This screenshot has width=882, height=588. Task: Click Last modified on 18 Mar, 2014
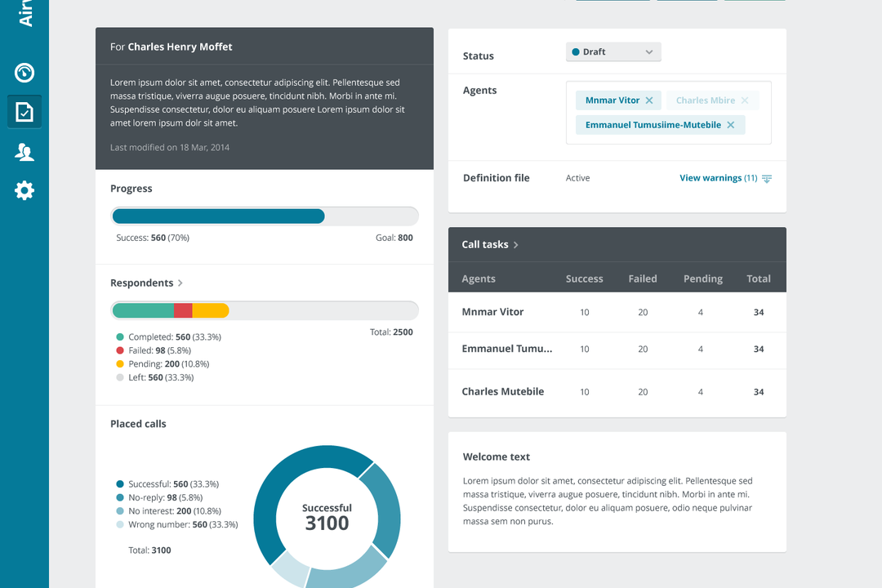click(170, 148)
